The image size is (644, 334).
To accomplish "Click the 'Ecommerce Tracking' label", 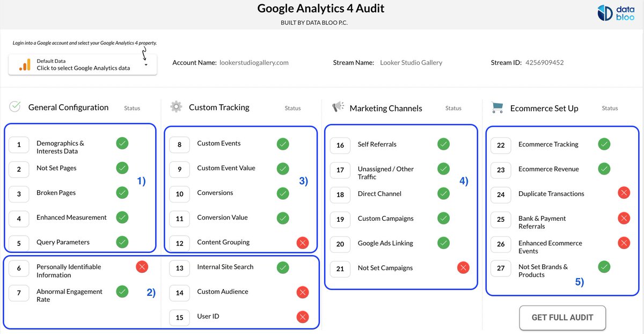I will [548, 144].
